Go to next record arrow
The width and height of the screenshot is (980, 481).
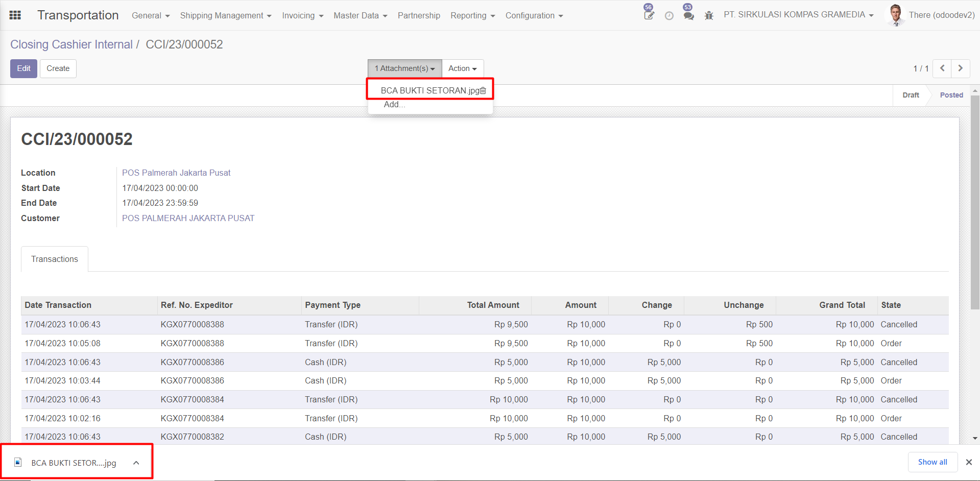click(x=961, y=68)
